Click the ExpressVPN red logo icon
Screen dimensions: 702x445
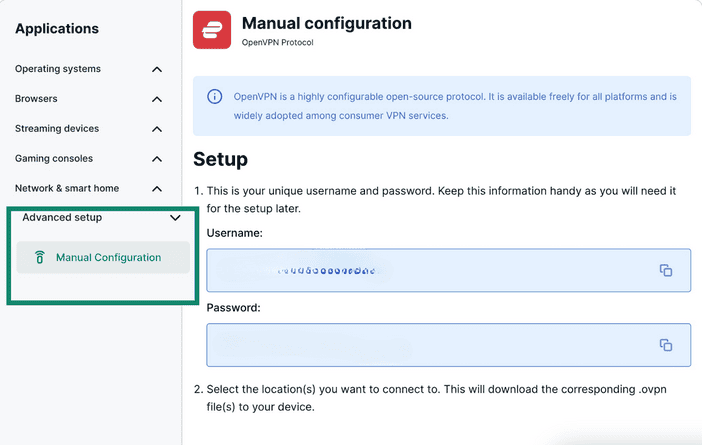(212, 30)
